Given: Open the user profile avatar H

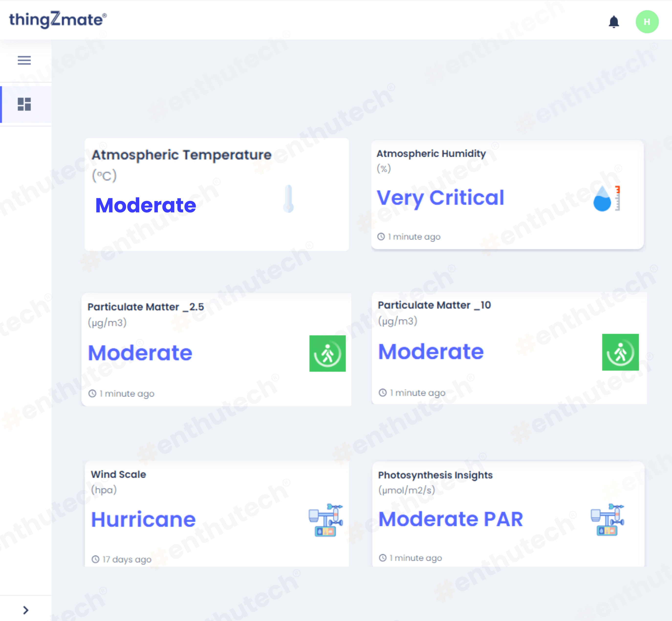Looking at the screenshot, I should pos(647,22).
